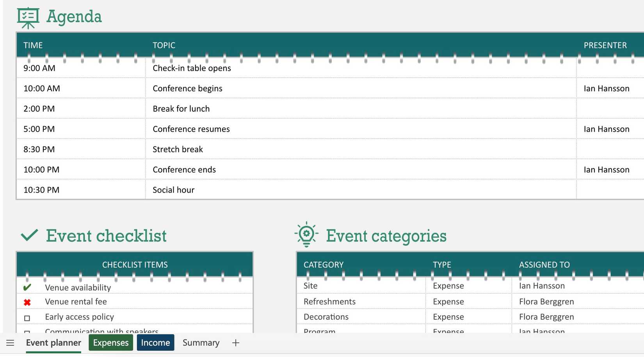The height and width of the screenshot is (357, 644).
Task: Select the 9:00 AM time cell
Action: [39, 68]
